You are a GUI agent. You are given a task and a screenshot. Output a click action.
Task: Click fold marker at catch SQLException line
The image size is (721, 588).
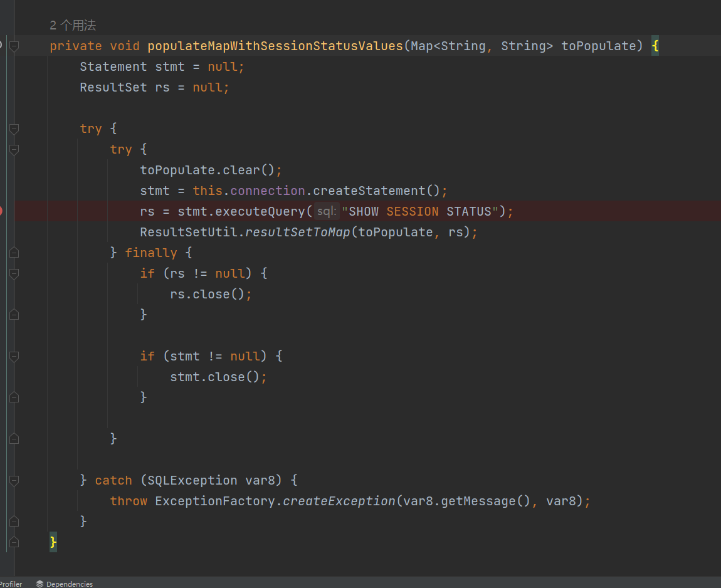pyautogui.click(x=14, y=480)
